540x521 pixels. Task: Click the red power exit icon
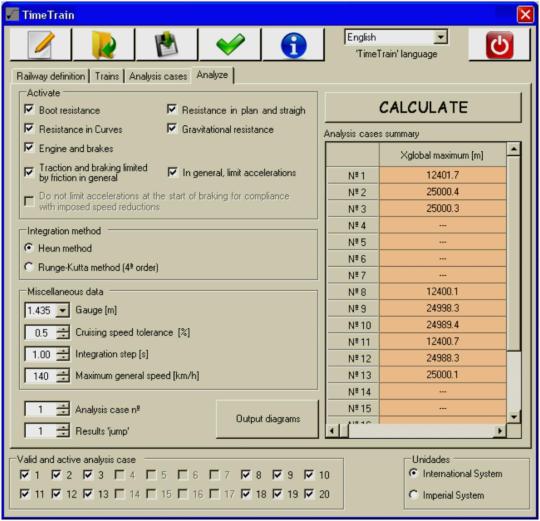499,45
